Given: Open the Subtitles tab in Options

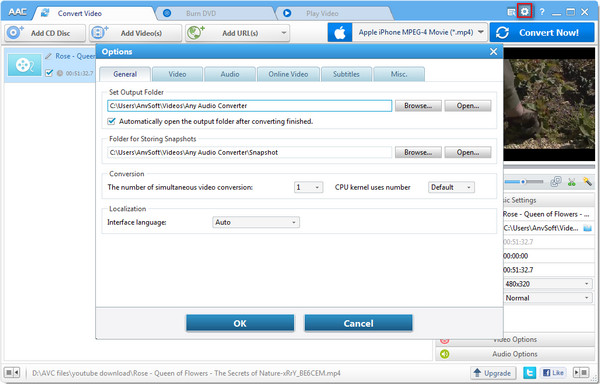Looking at the screenshot, I should pyautogui.click(x=346, y=74).
